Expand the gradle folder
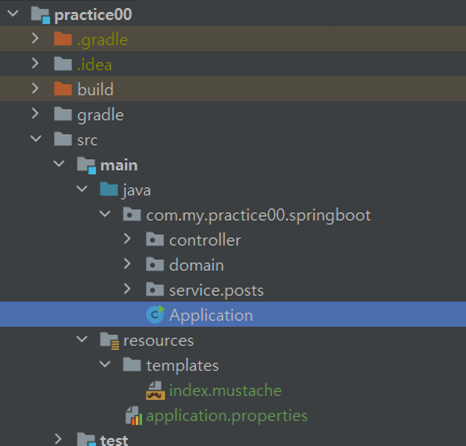The height and width of the screenshot is (446, 466). (x=35, y=114)
